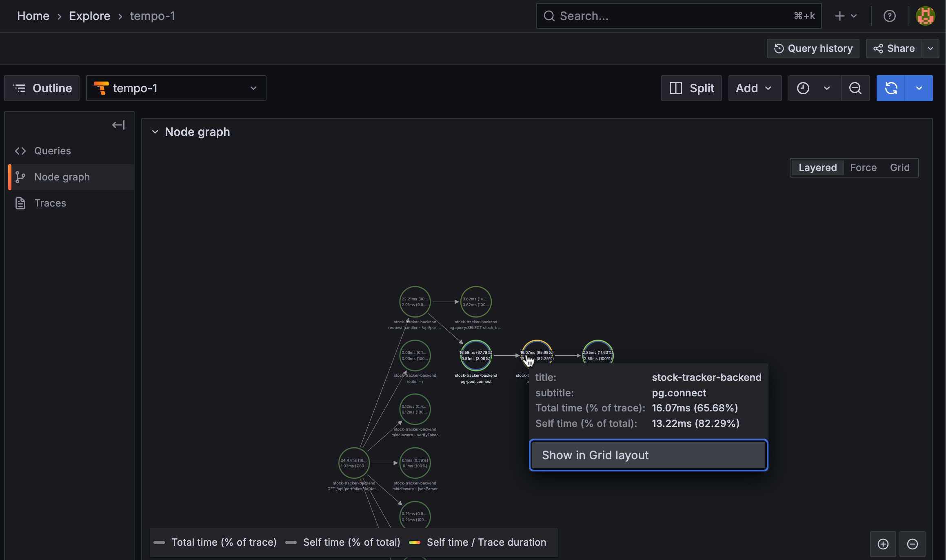
Task: Click the tempo-1 breadcrumb text
Action: pos(153,16)
